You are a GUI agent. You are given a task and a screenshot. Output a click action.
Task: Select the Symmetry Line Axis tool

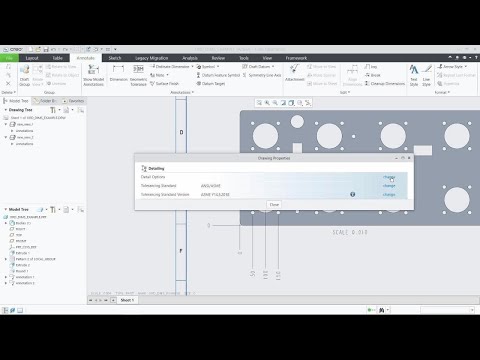pyautogui.click(x=262, y=75)
